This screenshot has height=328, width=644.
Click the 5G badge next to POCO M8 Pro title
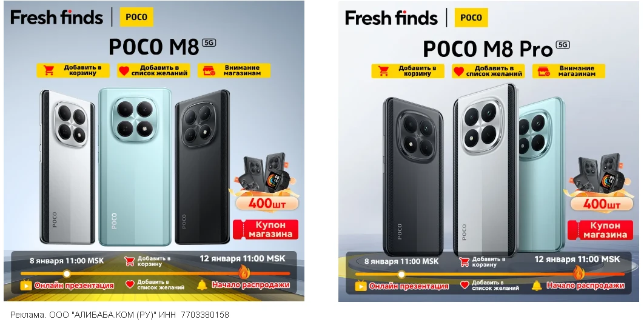coord(563,44)
